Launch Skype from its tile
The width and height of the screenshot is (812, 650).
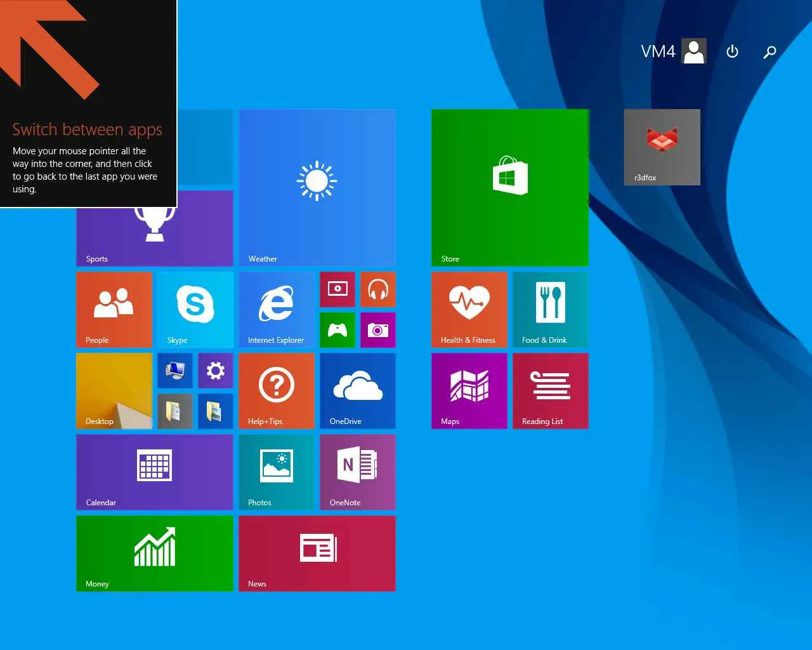tap(195, 310)
